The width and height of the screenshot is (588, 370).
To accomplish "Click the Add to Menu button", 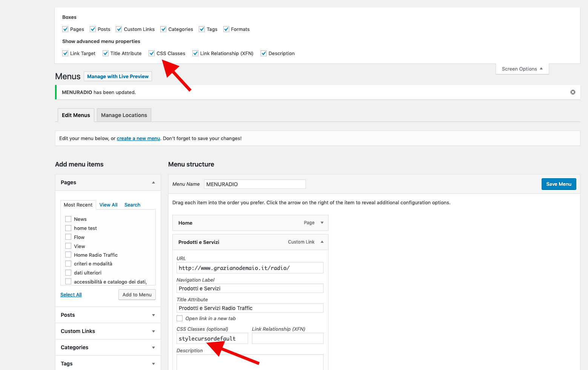I will (x=137, y=295).
